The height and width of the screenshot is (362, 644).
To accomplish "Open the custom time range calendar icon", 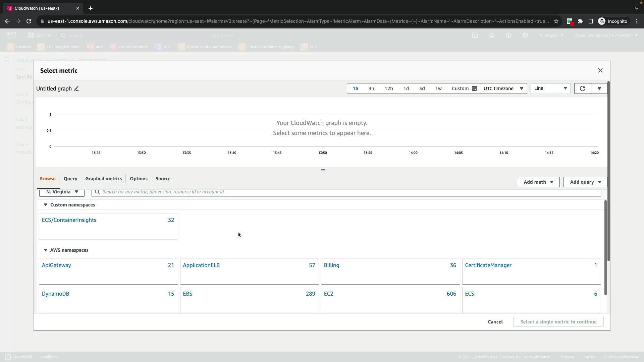I will 474,88.
